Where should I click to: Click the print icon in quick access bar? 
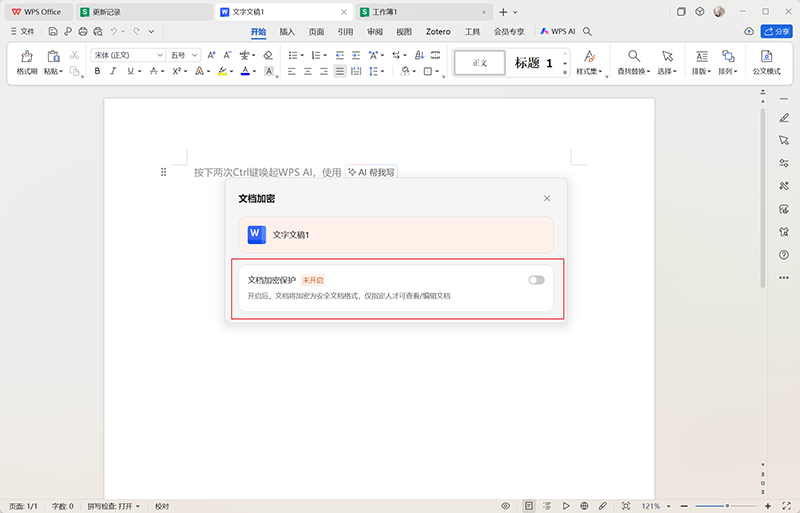83,32
